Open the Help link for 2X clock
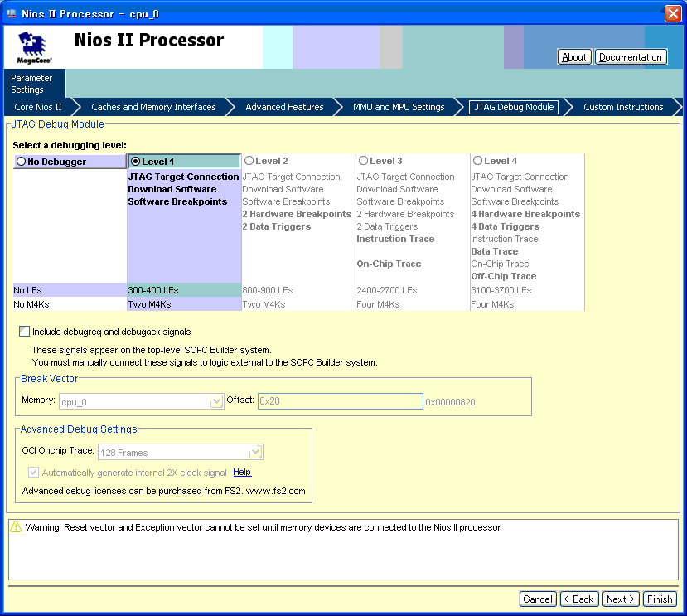Viewport: 687px width, 616px height. pyautogui.click(x=242, y=472)
